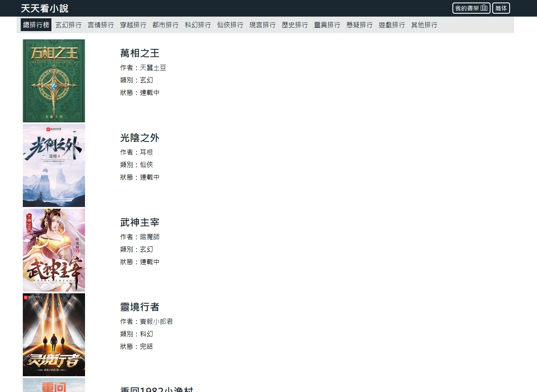Screen dimensions: 537x392
Task: Open the 玄幻排行 ranking tab
Action: pyautogui.click(x=68, y=25)
